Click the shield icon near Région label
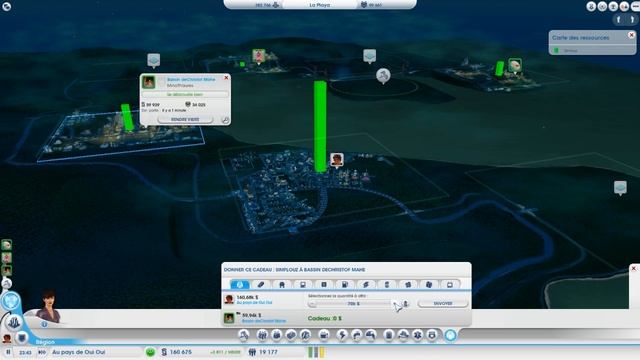 tap(22, 338)
